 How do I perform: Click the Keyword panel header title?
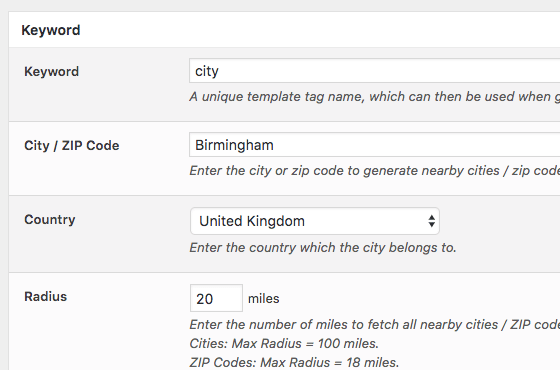pos(51,30)
